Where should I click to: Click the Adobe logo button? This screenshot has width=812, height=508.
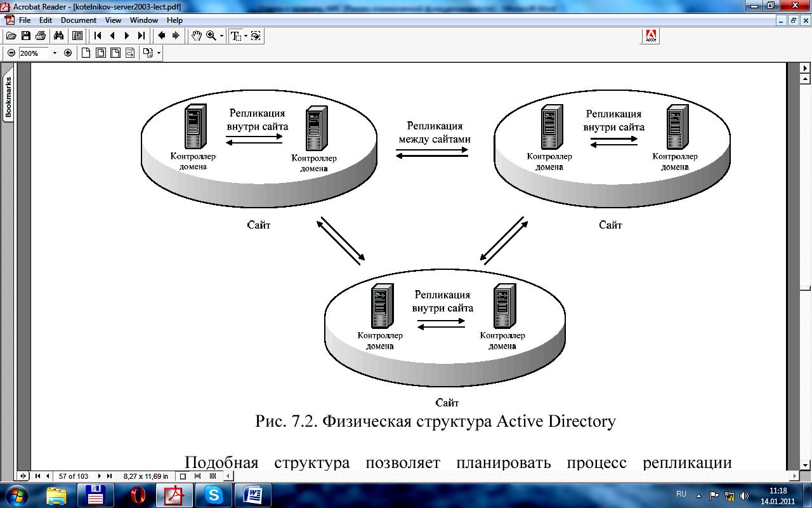(x=651, y=36)
